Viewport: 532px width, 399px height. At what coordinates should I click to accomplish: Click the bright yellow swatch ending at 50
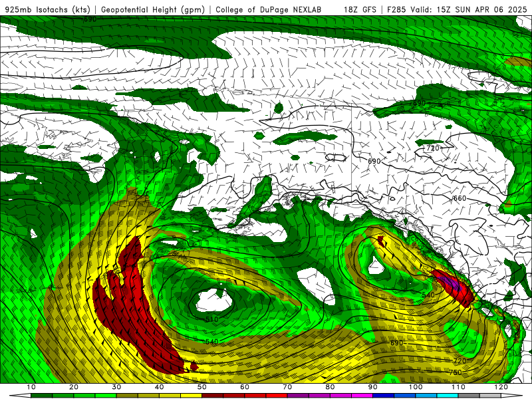click(x=191, y=396)
